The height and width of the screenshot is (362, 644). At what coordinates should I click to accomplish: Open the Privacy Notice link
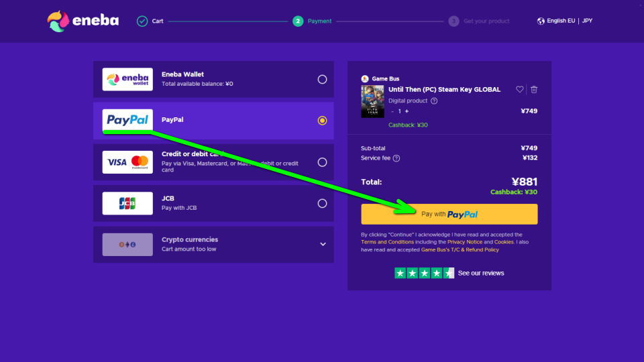(x=464, y=242)
